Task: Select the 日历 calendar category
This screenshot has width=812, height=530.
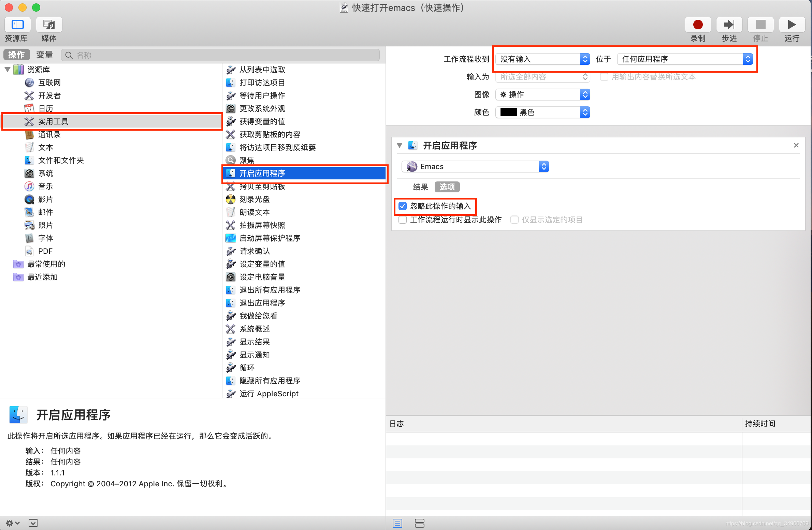Action: [46, 108]
